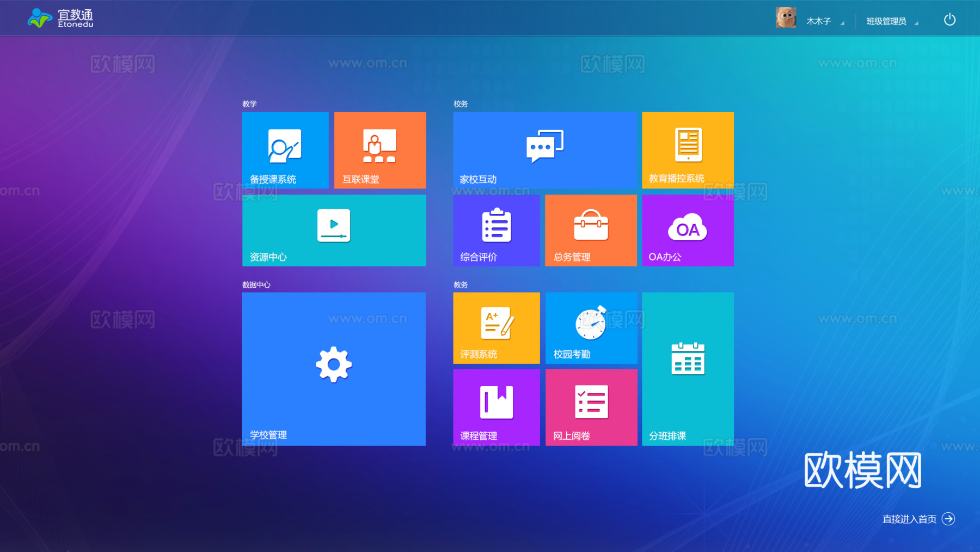Open the 总务管理 briefcase icon
This screenshot has height=552, width=980.
[x=591, y=225]
